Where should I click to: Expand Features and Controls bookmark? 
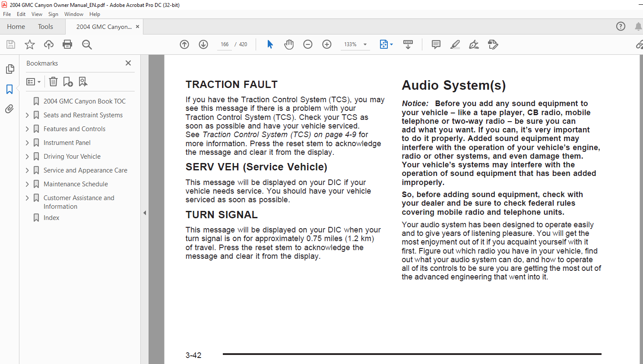point(27,129)
